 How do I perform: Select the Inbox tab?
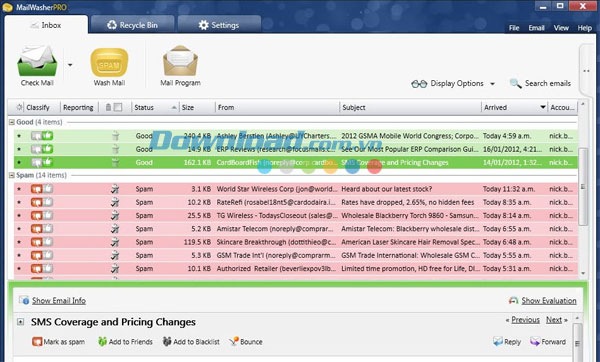click(46, 25)
